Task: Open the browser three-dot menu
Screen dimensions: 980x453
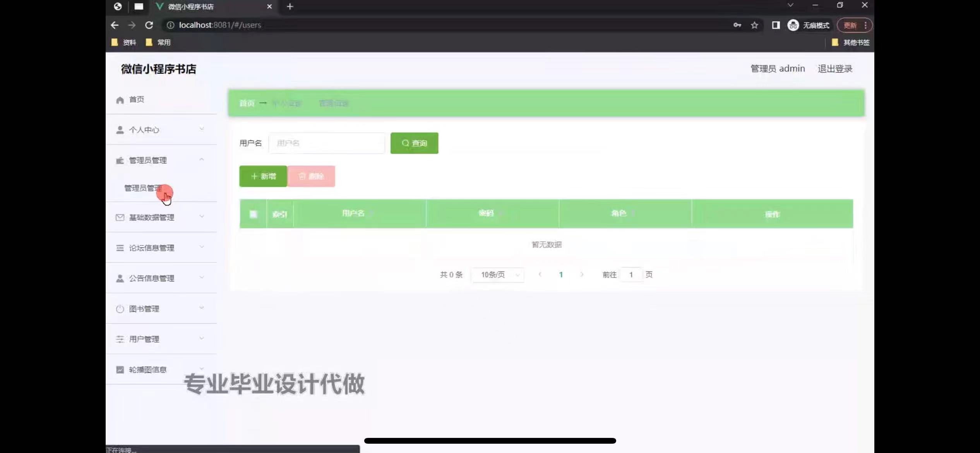Action: click(865, 25)
